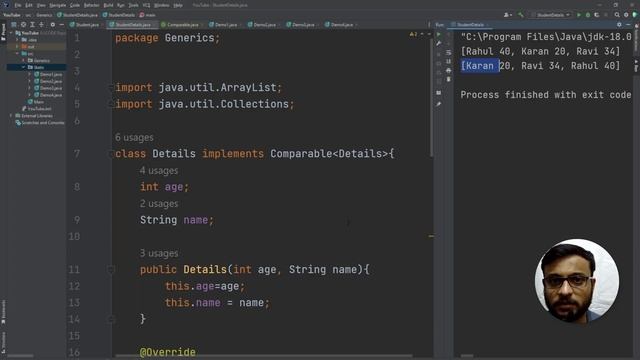Click the layout icon in Run sidebar
Viewport: 640px width, 360px height.
pos(439,93)
